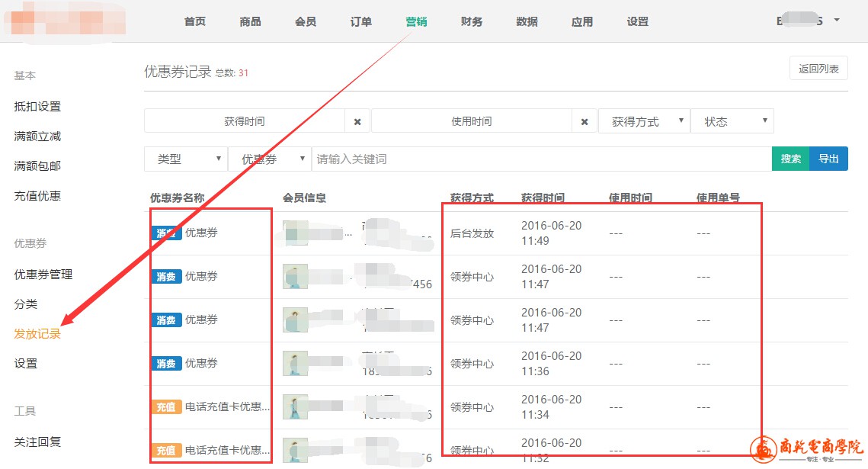Navigate to 优惠券管理 in sidebar

click(43, 275)
